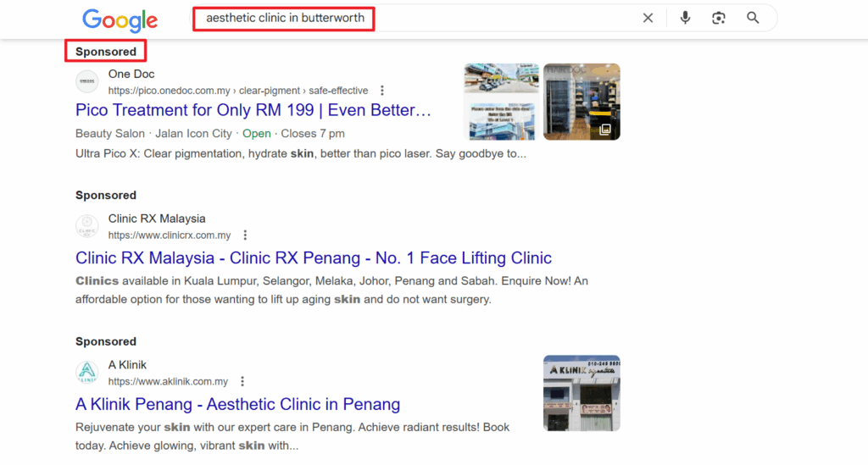Click the Clinic RX Malaysia advertiser name
The width and height of the screenshot is (868, 465).
(157, 219)
